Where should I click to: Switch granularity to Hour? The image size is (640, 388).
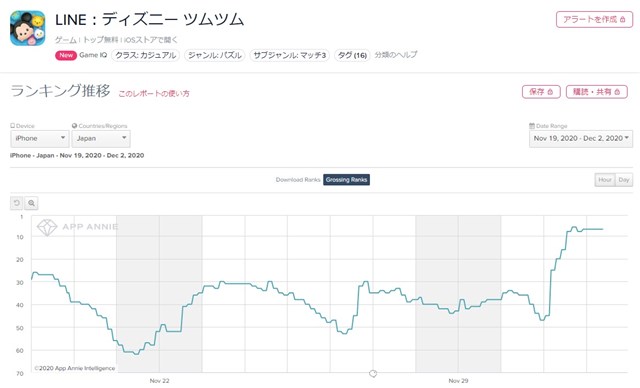tap(605, 180)
